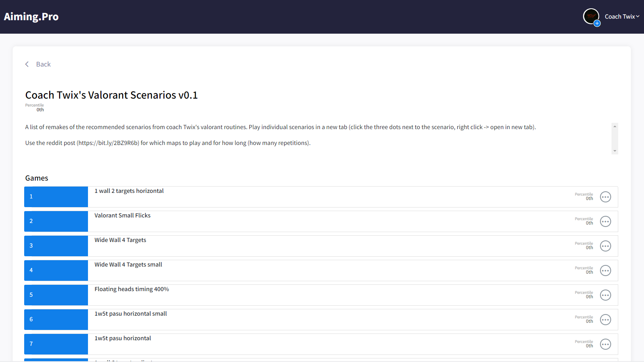Open three-dots menu for Wide Wall 4 Targets
The height and width of the screenshot is (362, 644).
coord(605,246)
